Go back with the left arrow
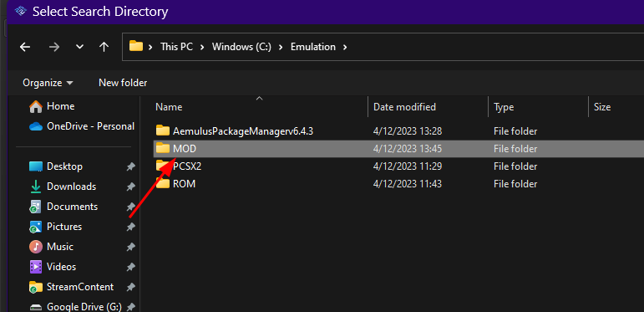 [x=25, y=48]
